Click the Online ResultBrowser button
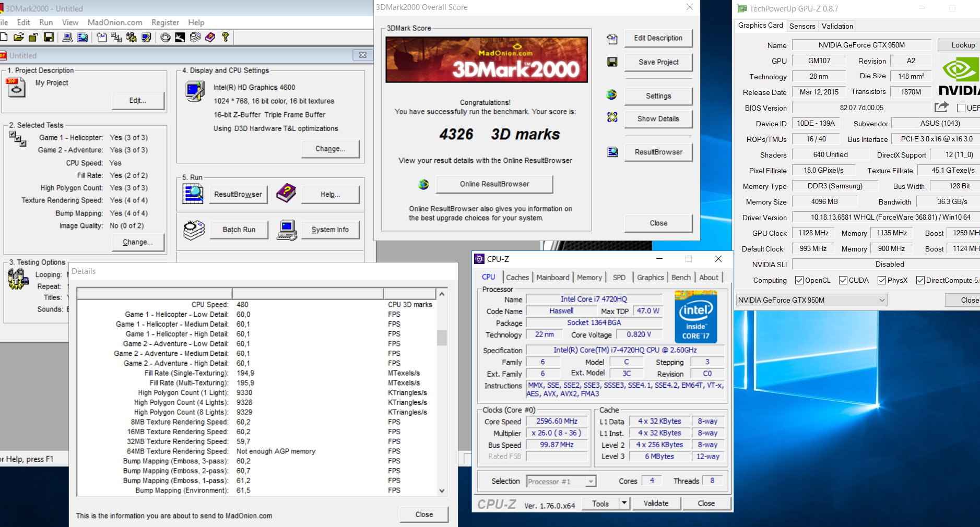The image size is (980, 527). (494, 184)
